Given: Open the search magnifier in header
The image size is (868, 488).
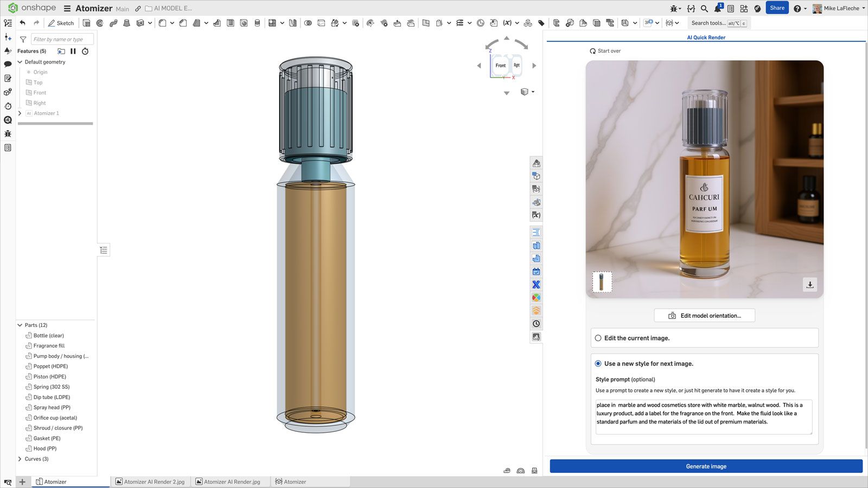Looking at the screenshot, I should click(704, 9).
